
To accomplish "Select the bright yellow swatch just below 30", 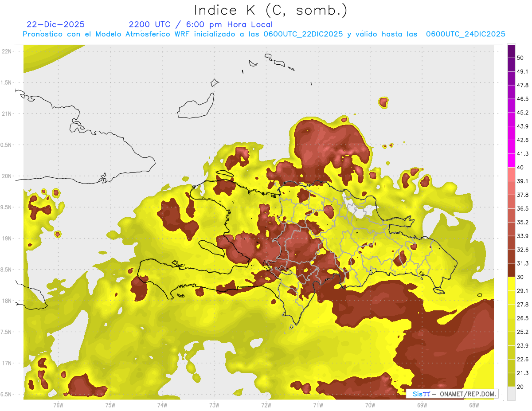I will coord(511,284).
